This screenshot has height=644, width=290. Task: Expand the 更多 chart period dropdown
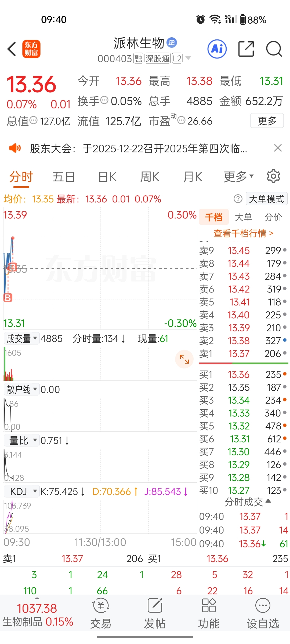(x=239, y=177)
